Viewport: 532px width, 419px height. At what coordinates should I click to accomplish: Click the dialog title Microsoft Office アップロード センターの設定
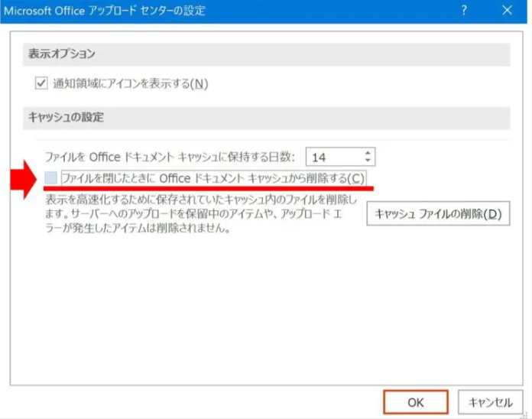[105, 11]
